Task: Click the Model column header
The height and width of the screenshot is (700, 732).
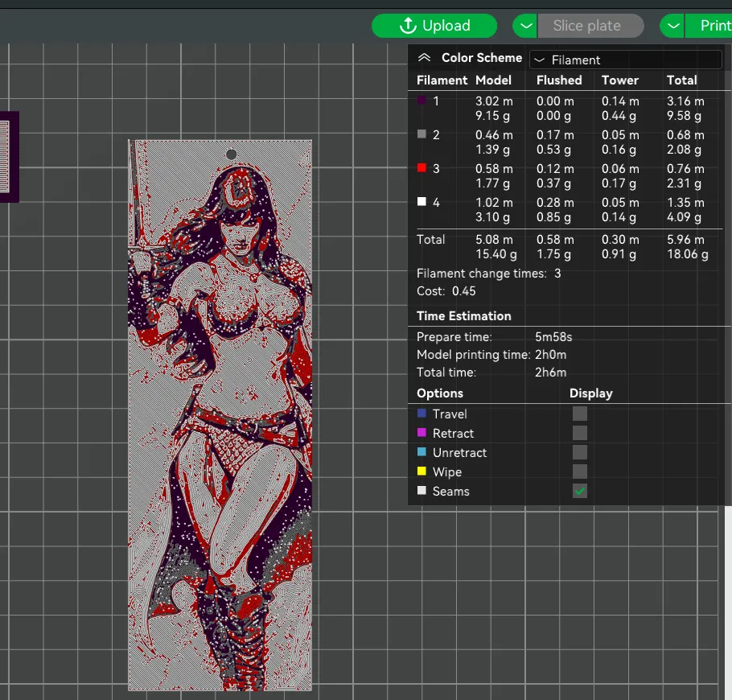Action: pos(493,80)
